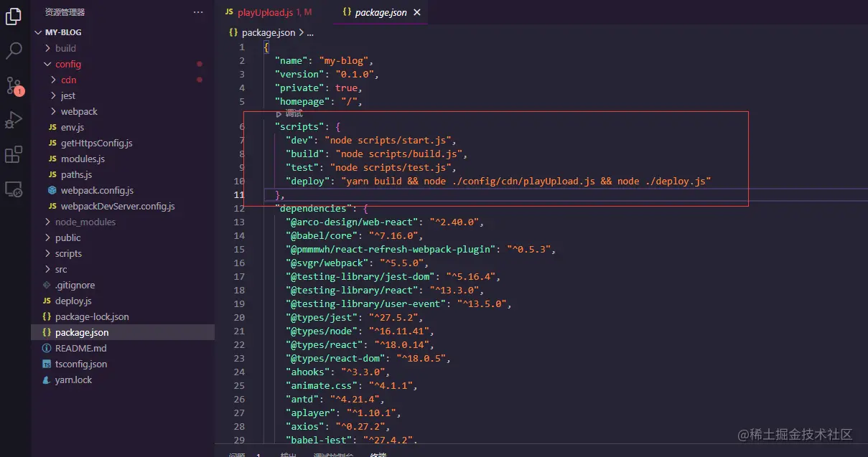Viewport: 868px width, 457px height.
Task: Click the "antd" dependency line
Action: [x=335, y=399]
